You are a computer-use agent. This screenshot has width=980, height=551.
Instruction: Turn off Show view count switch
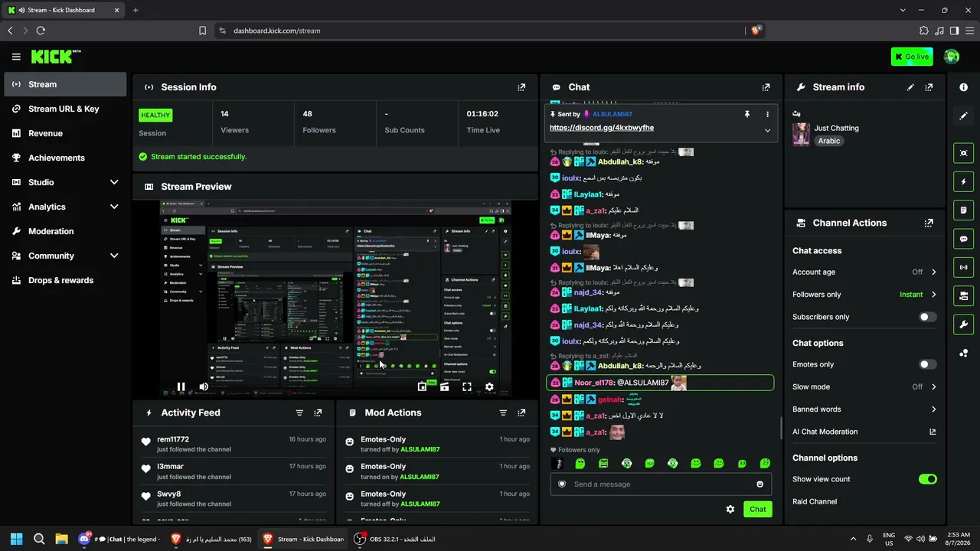927,479
